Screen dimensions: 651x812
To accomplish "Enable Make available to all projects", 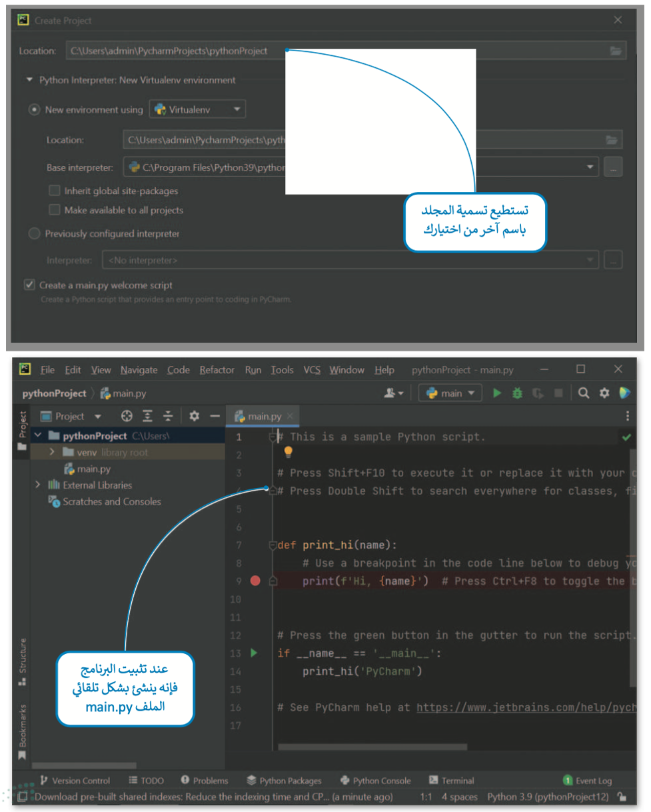I will pos(55,210).
